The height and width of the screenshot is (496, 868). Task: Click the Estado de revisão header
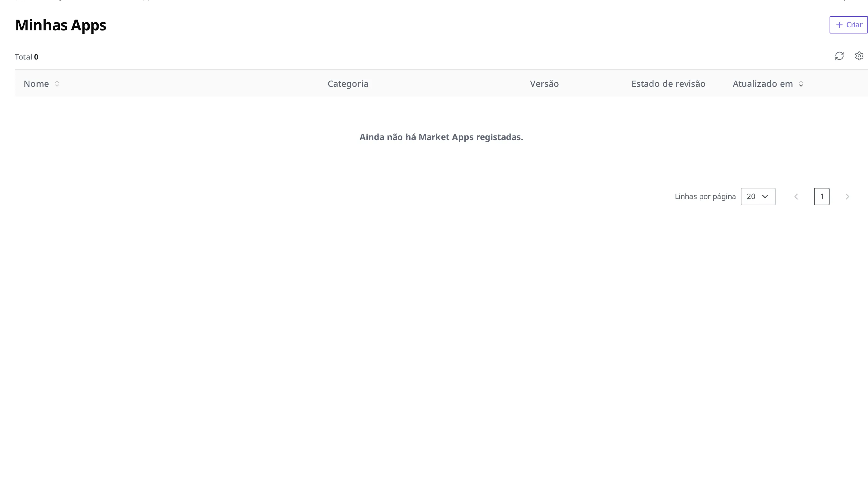668,84
